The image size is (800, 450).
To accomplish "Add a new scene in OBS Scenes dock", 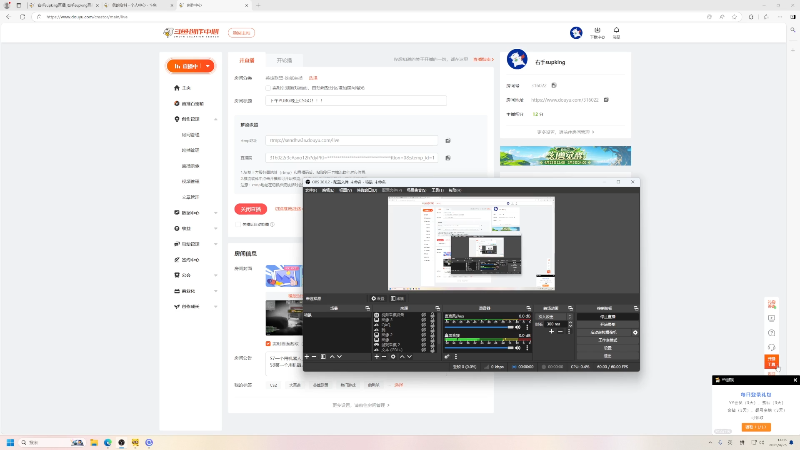I will (307, 357).
